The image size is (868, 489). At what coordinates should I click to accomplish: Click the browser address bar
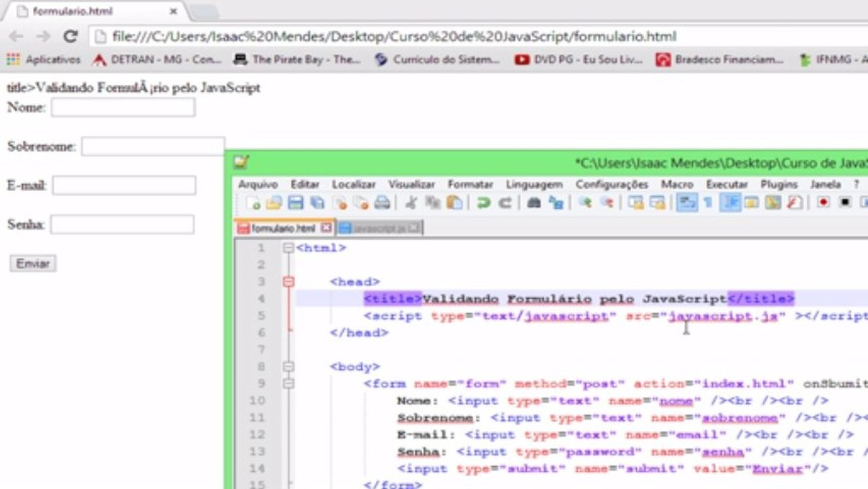[x=478, y=37]
